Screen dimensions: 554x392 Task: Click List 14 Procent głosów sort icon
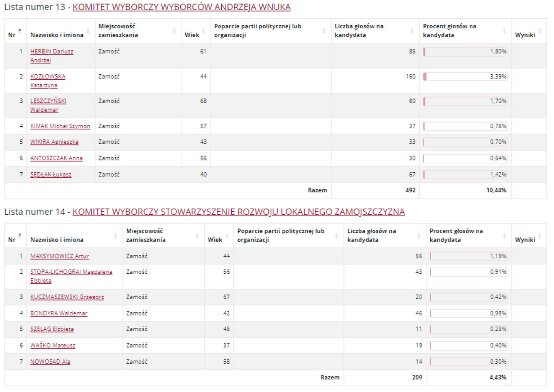pyautogui.click(x=505, y=236)
